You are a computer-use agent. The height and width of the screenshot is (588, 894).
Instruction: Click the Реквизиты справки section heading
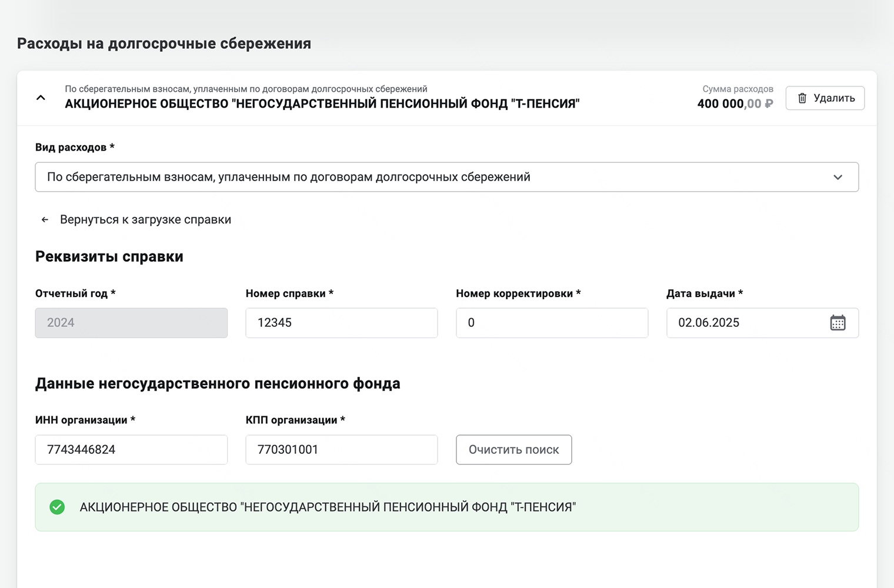109,256
